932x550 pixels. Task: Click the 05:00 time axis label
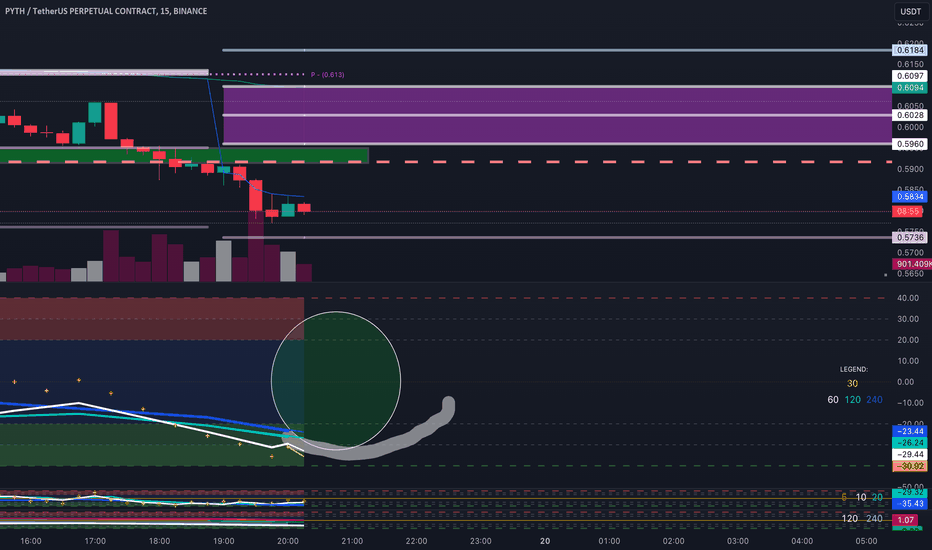click(x=866, y=541)
